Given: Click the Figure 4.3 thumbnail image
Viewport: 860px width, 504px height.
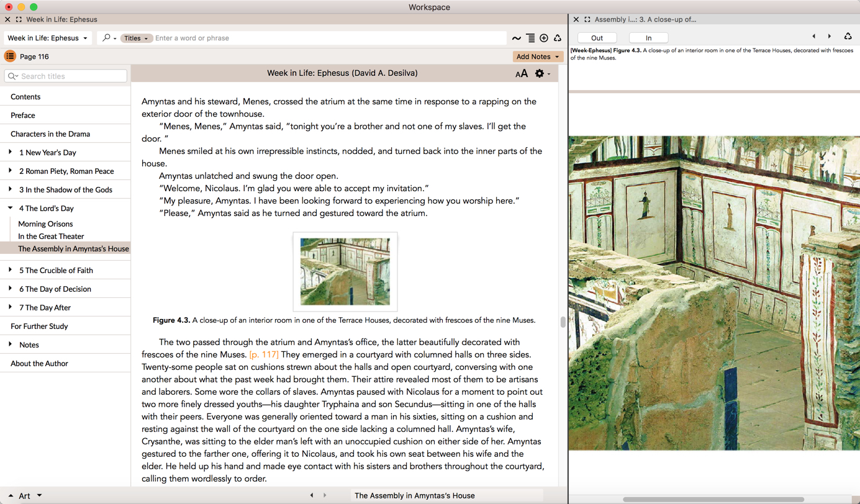Looking at the screenshot, I should 345,272.
